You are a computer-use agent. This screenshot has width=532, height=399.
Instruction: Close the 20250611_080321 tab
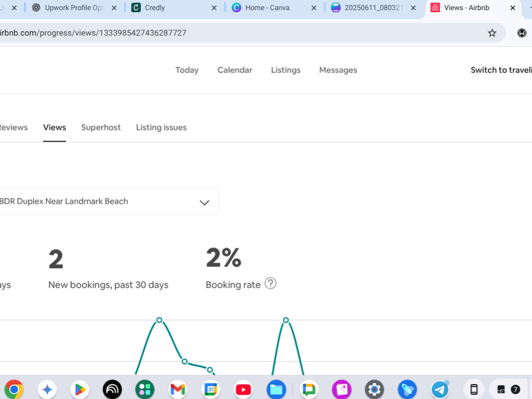[x=413, y=8]
